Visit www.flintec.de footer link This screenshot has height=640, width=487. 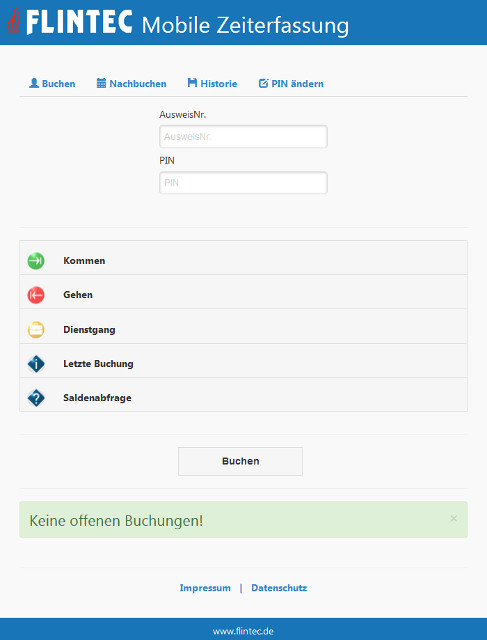coord(243,631)
